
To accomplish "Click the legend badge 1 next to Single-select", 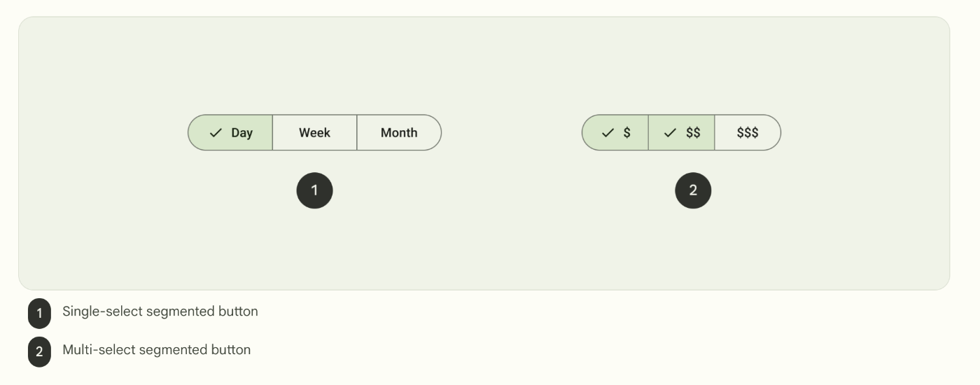I will pos(39,314).
